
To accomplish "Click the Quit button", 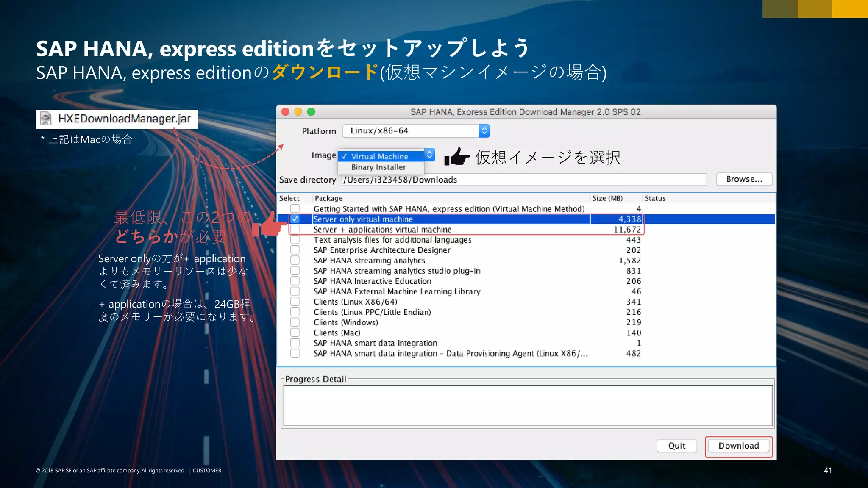I will [x=676, y=446].
